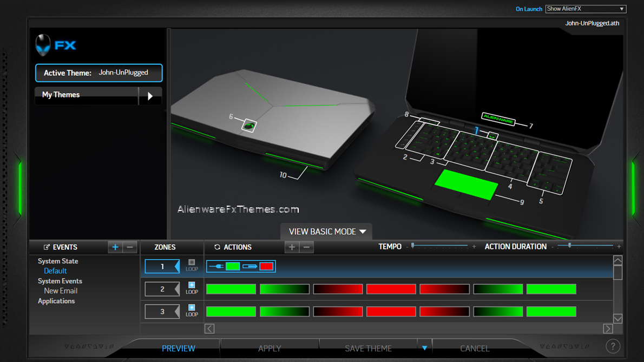Select the Alienware logo zone 7
The image size is (644, 362).
[498, 119]
